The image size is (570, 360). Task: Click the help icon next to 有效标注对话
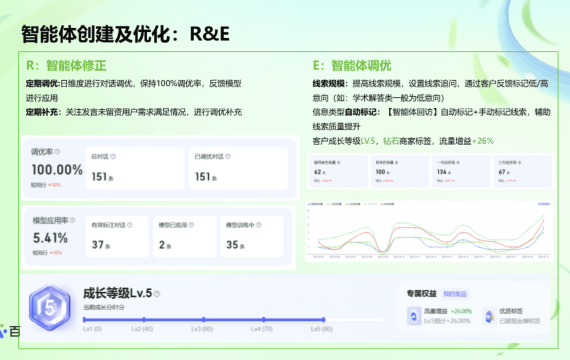click(x=130, y=225)
